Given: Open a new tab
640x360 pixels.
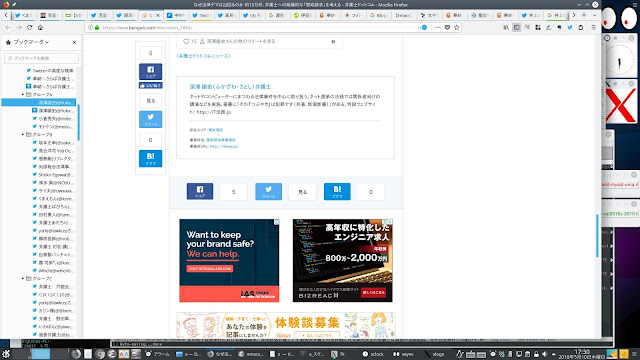Looking at the screenshot, I should pos(584,15).
